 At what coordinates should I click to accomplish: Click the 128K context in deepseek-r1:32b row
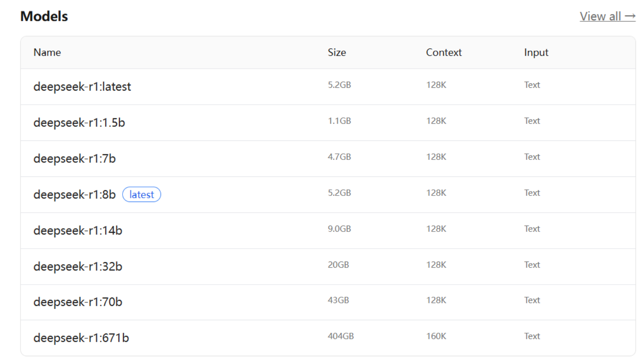(436, 265)
